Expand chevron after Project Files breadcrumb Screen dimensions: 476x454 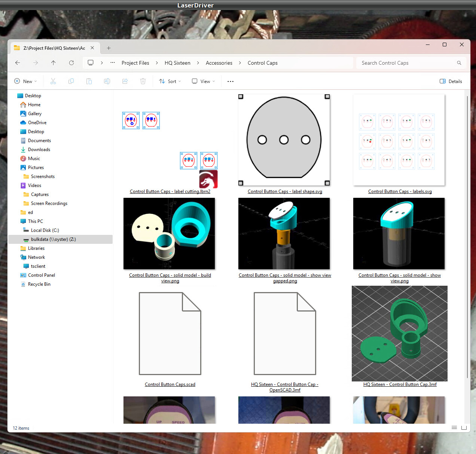click(x=157, y=63)
